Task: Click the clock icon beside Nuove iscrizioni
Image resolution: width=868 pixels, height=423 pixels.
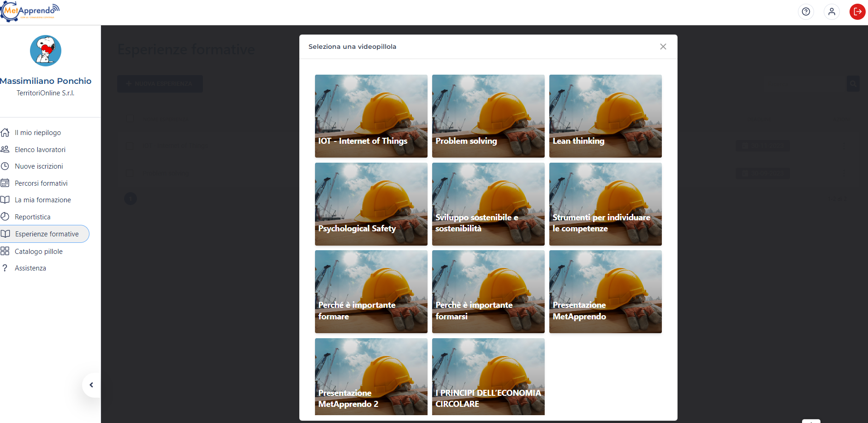Action: coord(5,166)
